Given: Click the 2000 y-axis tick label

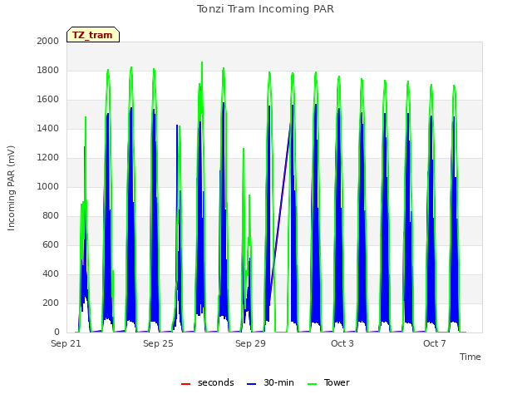Looking at the screenshot, I should pyautogui.click(x=48, y=41).
